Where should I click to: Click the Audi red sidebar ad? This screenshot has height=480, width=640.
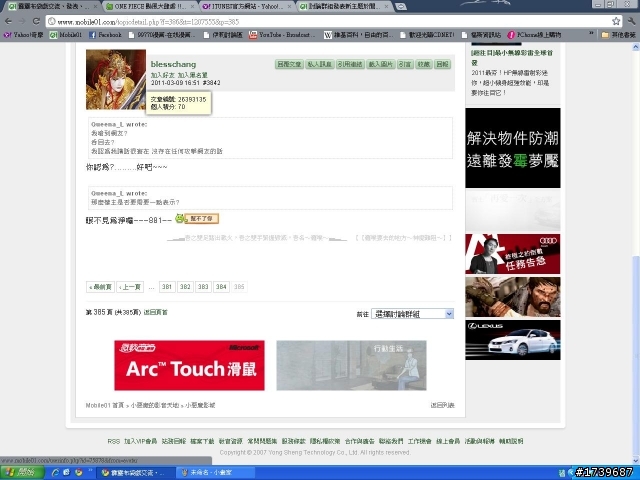(x=513, y=253)
